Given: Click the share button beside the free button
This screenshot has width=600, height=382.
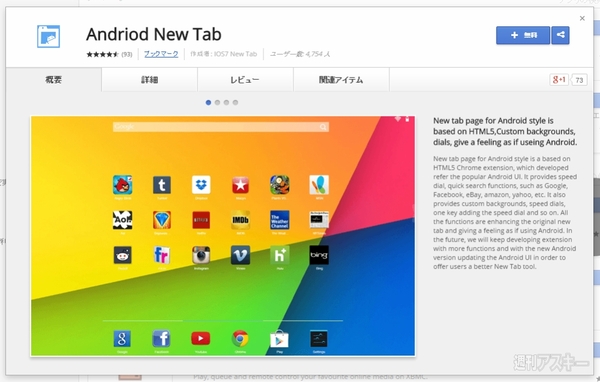Looking at the screenshot, I should [561, 35].
